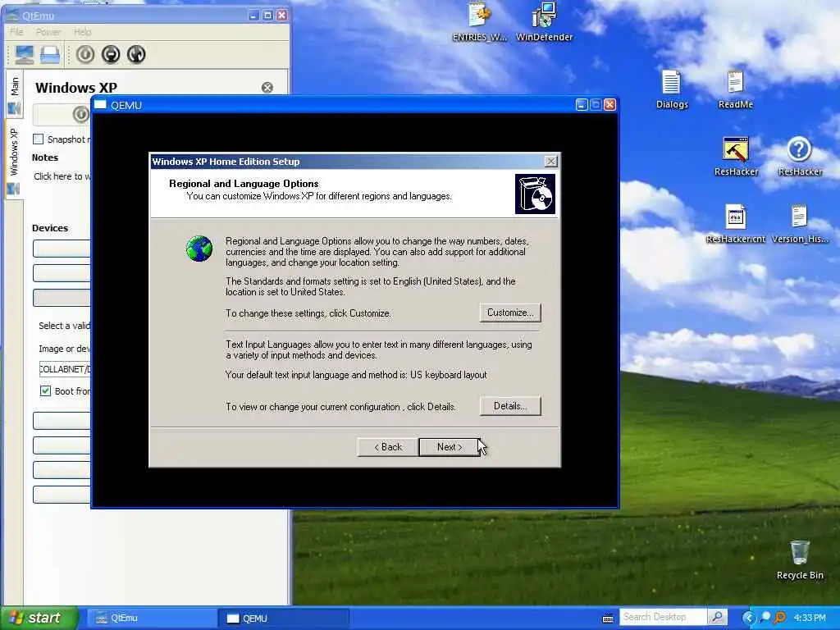
Task: Close the Windows XP Home Edition Setup dialog
Action: pyautogui.click(x=550, y=162)
